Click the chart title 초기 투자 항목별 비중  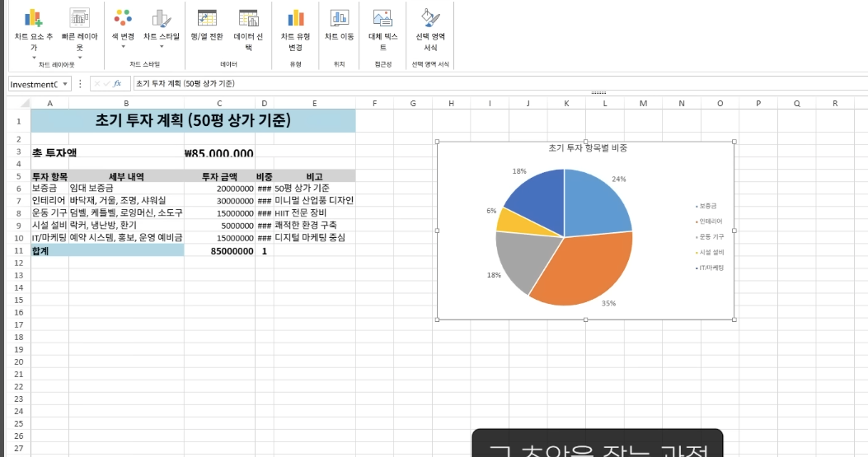588,147
